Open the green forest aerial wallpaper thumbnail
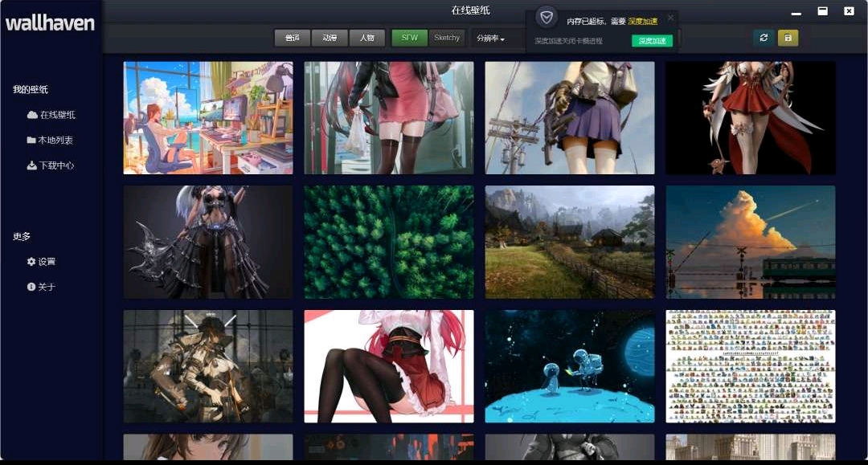This screenshot has height=465, width=868. point(389,243)
